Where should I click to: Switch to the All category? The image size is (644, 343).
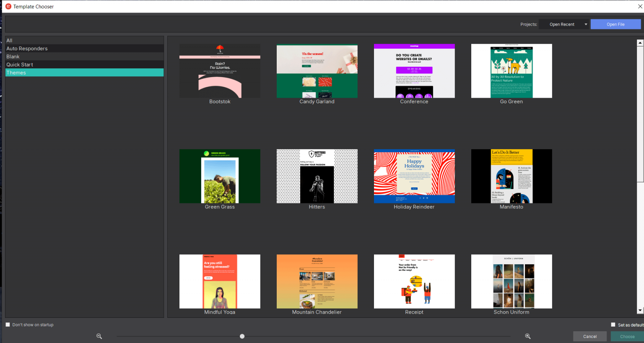[84, 40]
